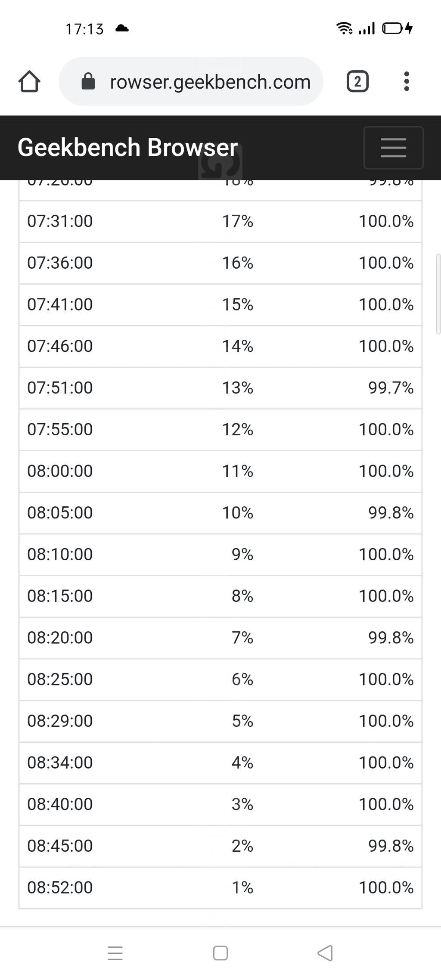Open the Chrome three-dot menu
The height and width of the screenshot is (980, 441).
pyautogui.click(x=406, y=81)
